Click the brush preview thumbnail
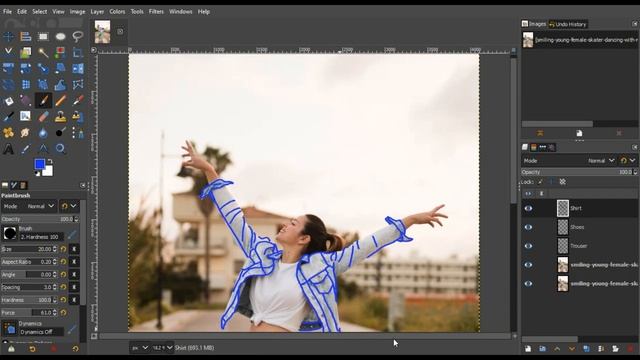The image size is (640, 360). coord(10,233)
